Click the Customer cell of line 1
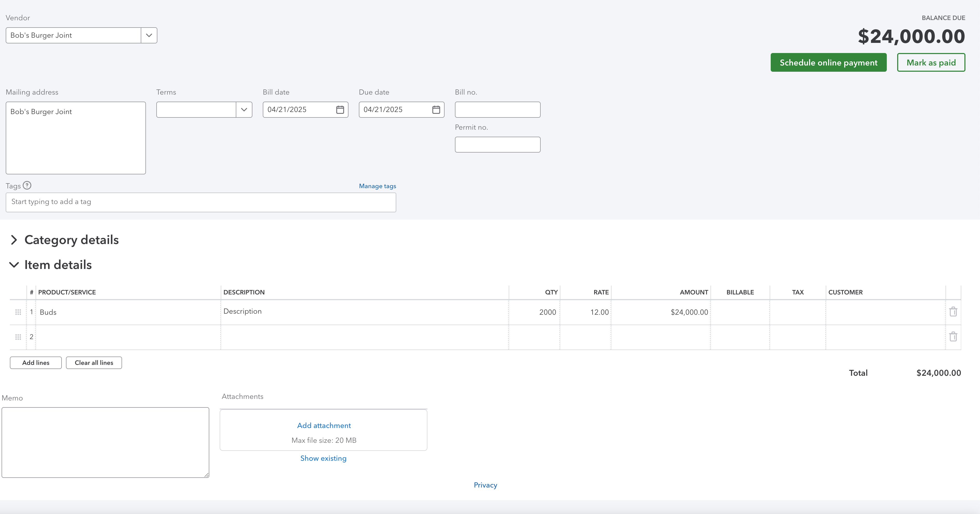 coord(886,312)
